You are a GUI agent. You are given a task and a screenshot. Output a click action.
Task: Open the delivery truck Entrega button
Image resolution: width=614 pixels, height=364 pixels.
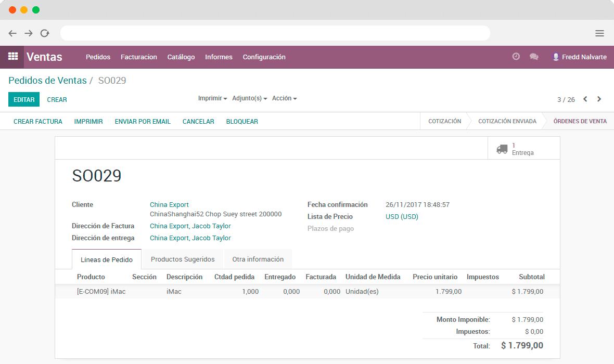(x=523, y=149)
